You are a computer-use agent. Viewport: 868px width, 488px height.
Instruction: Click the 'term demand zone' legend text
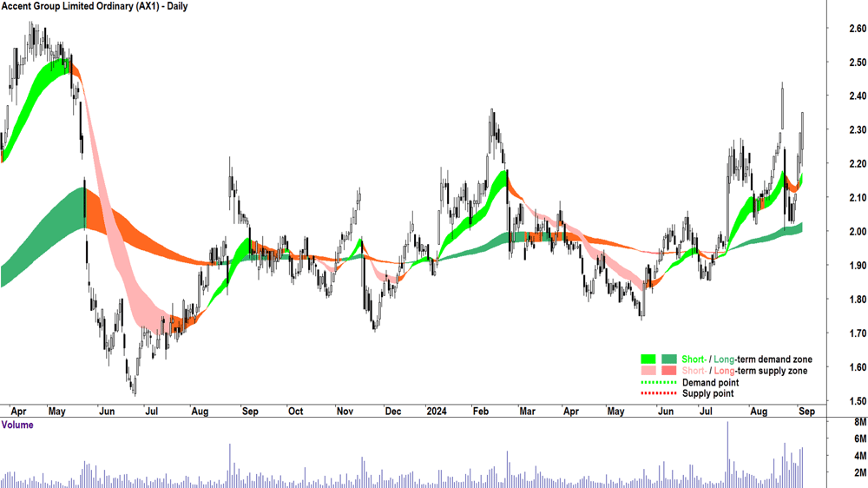pos(774,359)
